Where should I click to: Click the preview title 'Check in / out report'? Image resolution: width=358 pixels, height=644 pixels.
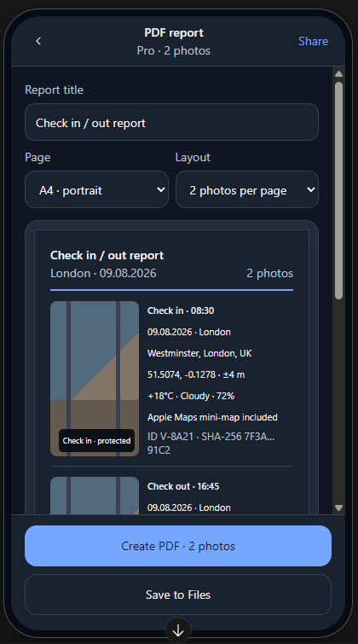(x=107, y=255)
